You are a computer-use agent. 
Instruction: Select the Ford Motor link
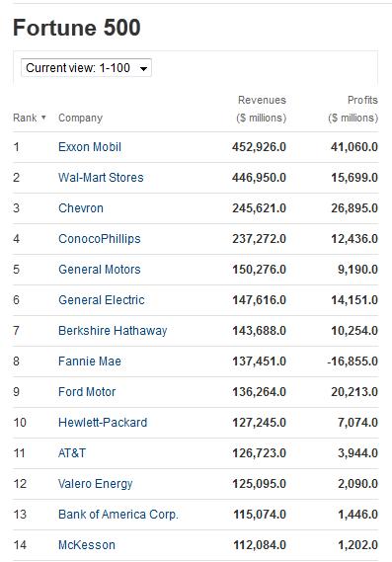(87, 392)
